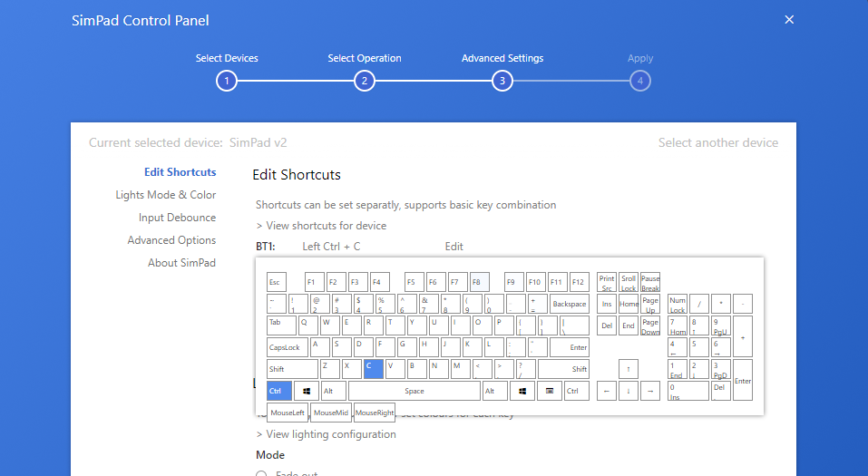Open the Edit Shortcuts section
Screen dimensions: 868x476
[x=180, y=172]
